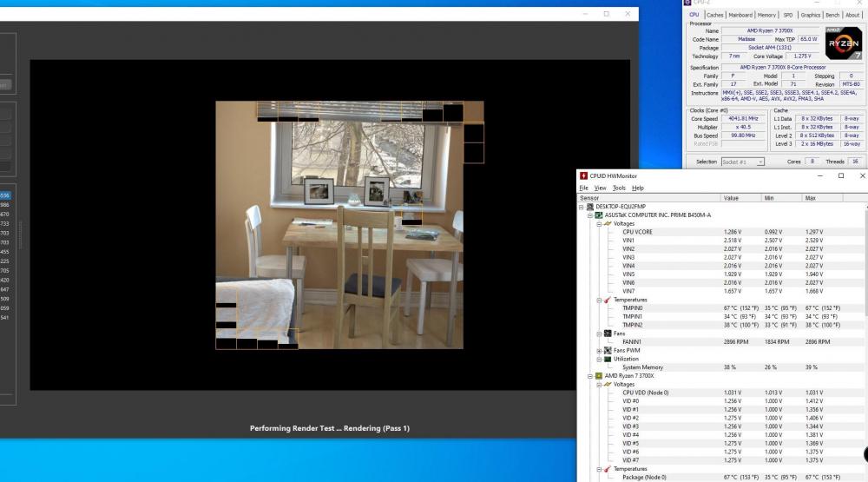Open the Memory tab in CPU-Z
Image resolution: width=868 pixels, height=482 pixels.
click(x=766, y=15)
